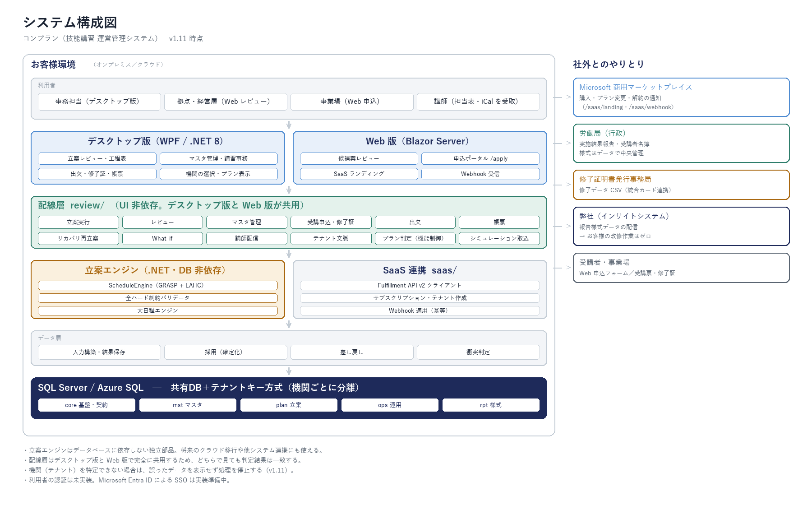The image size is (812, 519).
Task: Select the 拠点・経営層（Web レビュー）box
Action: pyautogui.click(x=226, y=102)
